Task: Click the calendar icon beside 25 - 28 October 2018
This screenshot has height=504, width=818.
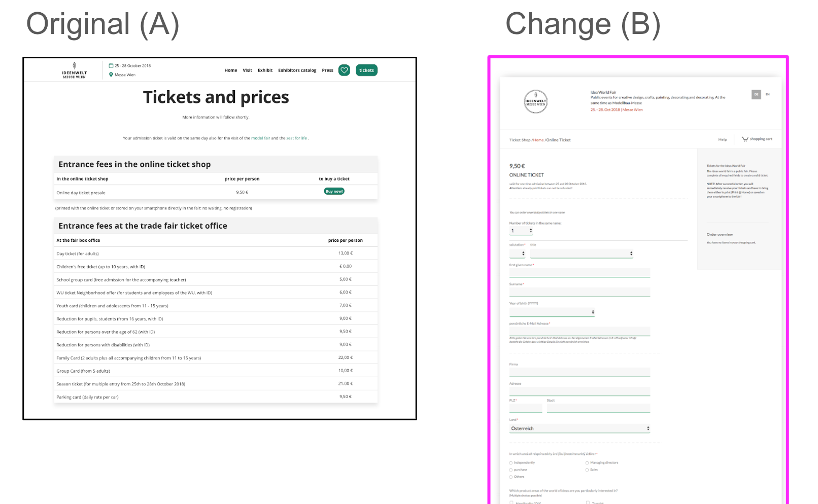Action: click(111, 65)
